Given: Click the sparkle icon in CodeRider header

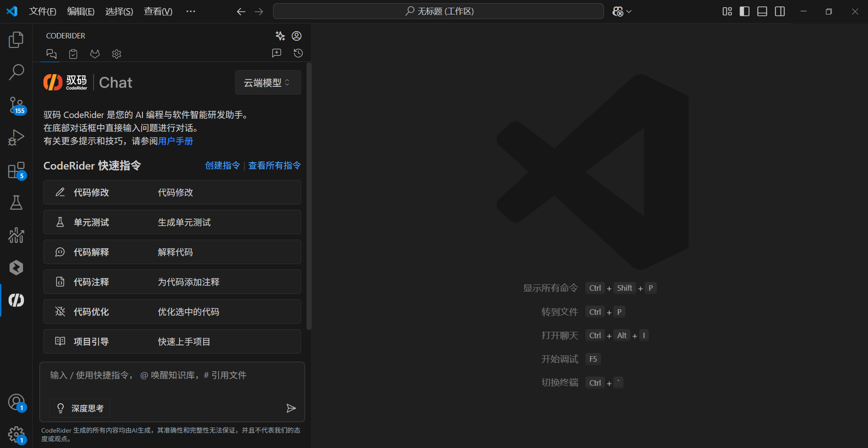Looking at the screenshot, I should click(280, 36).
